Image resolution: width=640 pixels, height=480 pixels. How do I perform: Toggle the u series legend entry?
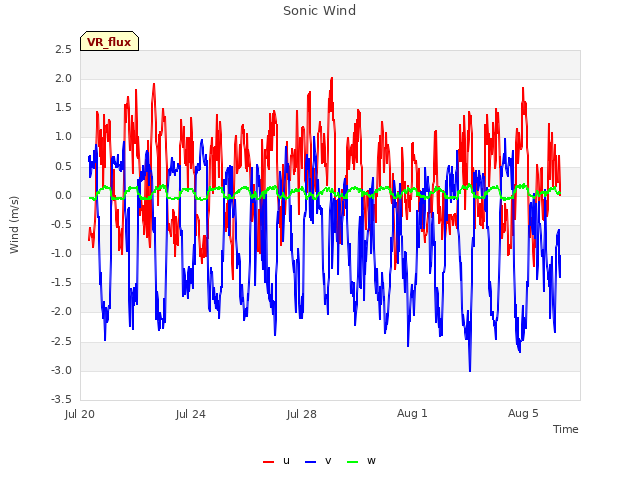coord(276,461)
